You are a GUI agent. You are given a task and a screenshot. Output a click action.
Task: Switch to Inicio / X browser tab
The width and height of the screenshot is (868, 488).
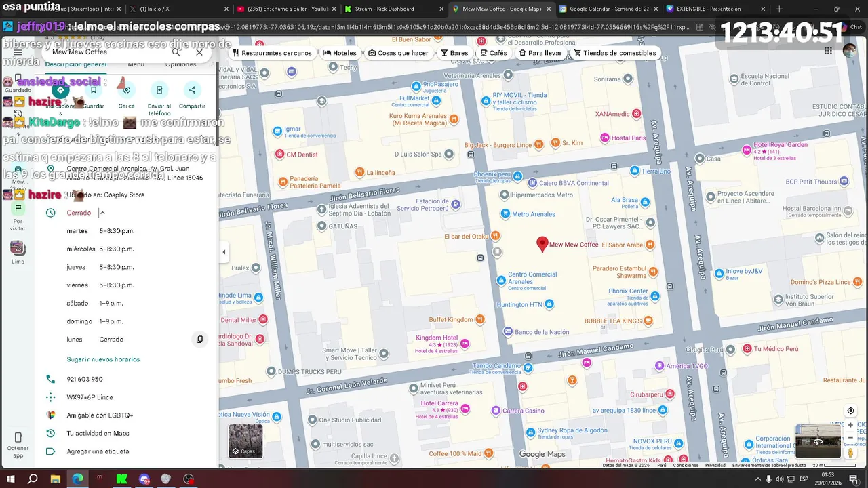178,9
